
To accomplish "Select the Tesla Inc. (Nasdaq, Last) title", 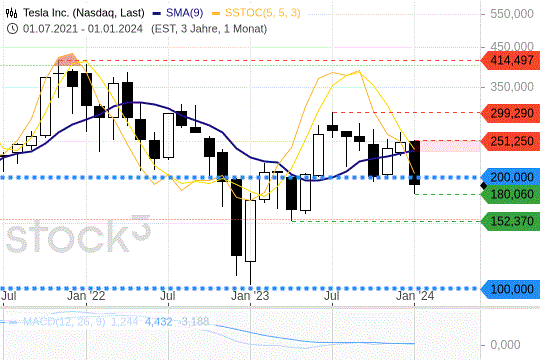I will pyautogui.click(x=84, y=13).
